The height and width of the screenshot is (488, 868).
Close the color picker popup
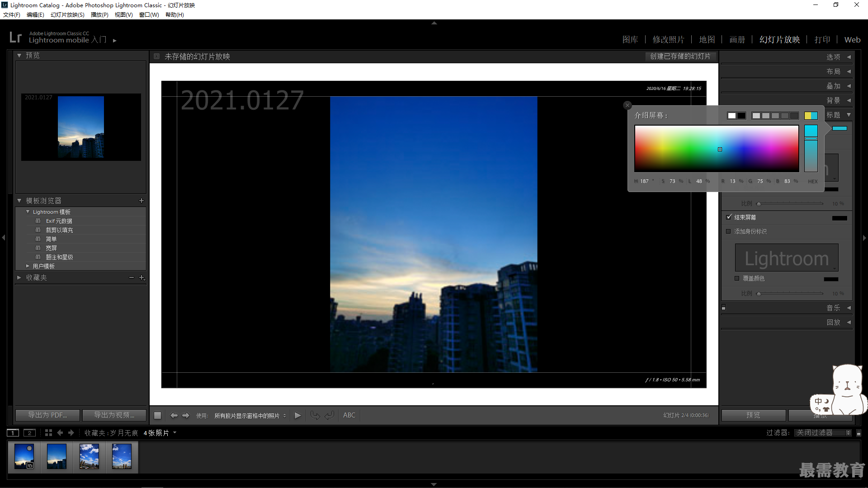(627, 105)
